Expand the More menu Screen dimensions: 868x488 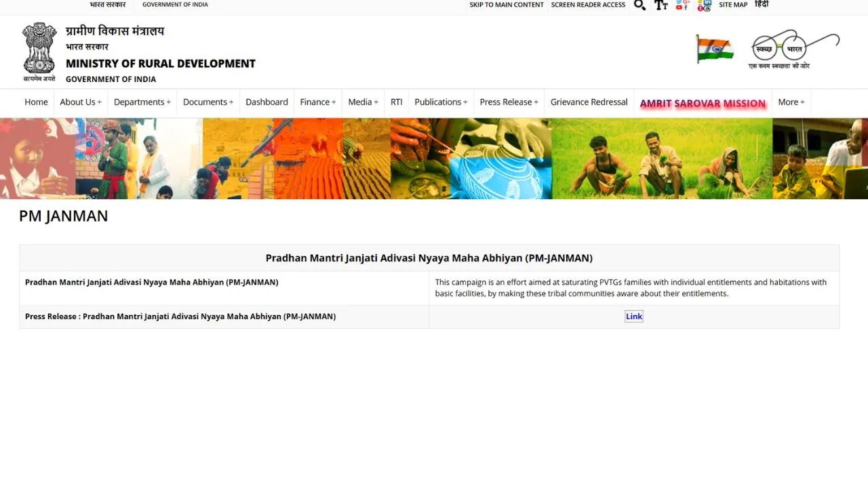pos(791,102)
